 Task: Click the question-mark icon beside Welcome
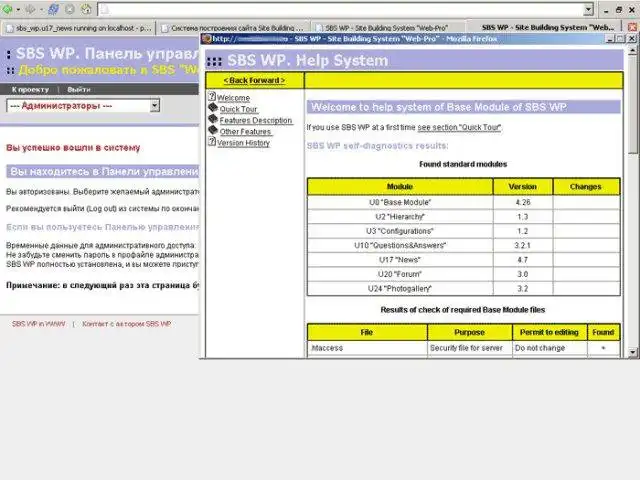(211, 97)
